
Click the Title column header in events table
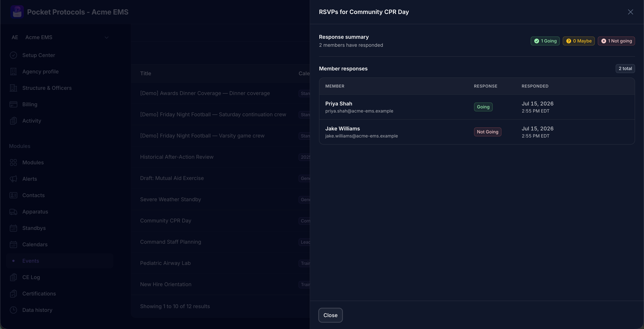(146, 74)
